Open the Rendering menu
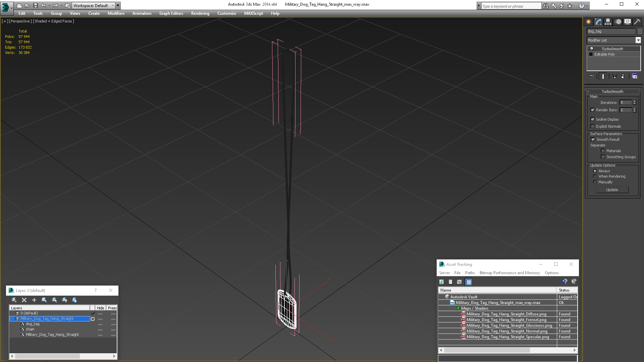Viewport: 644px width, 362px height. coord(200,13)
